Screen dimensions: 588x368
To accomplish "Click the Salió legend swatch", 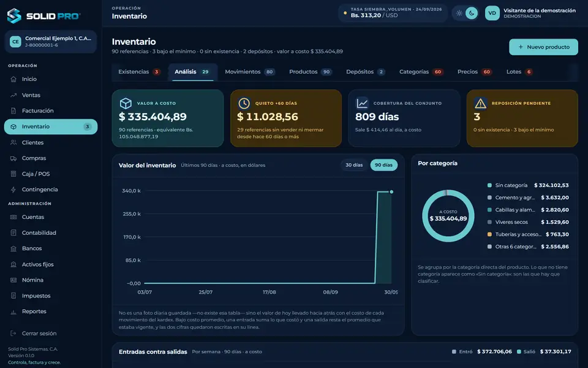I will tap(519, 352).
